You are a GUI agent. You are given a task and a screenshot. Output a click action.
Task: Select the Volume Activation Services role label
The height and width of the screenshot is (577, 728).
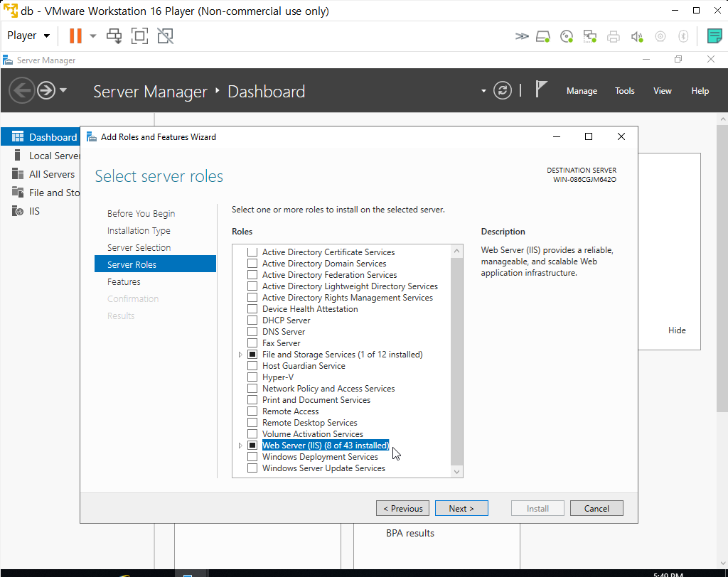click(x=313, y=434)
